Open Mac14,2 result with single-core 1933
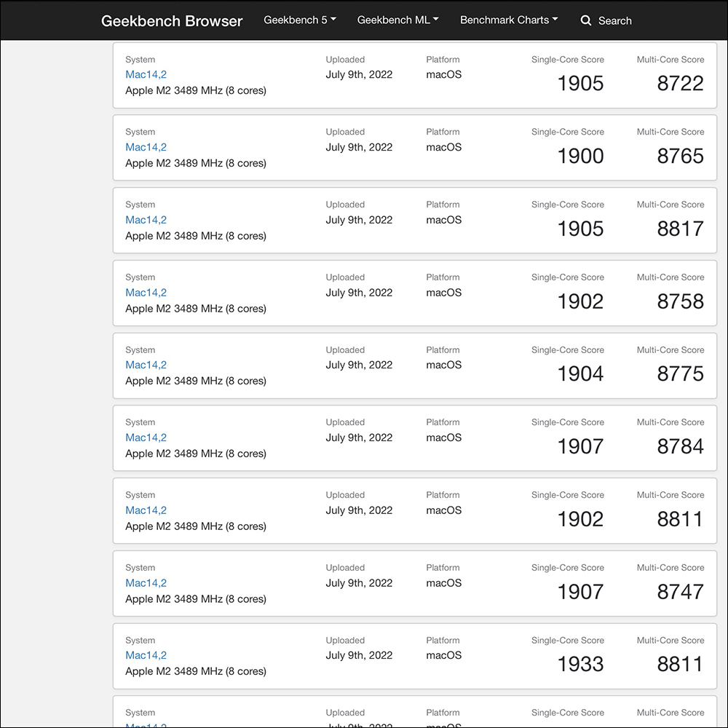728x728 pixels. (146, 655)
